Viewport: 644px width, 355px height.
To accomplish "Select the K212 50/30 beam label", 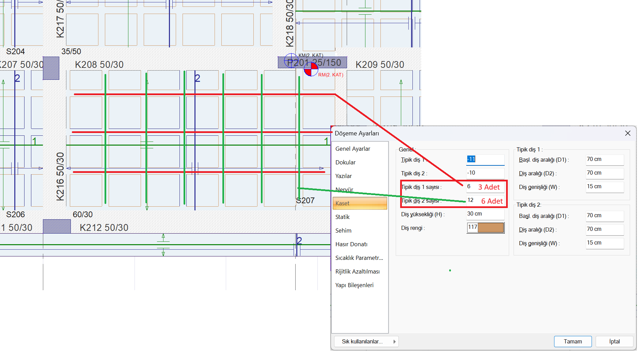I will pyautogui.click(x=104, y=227).
